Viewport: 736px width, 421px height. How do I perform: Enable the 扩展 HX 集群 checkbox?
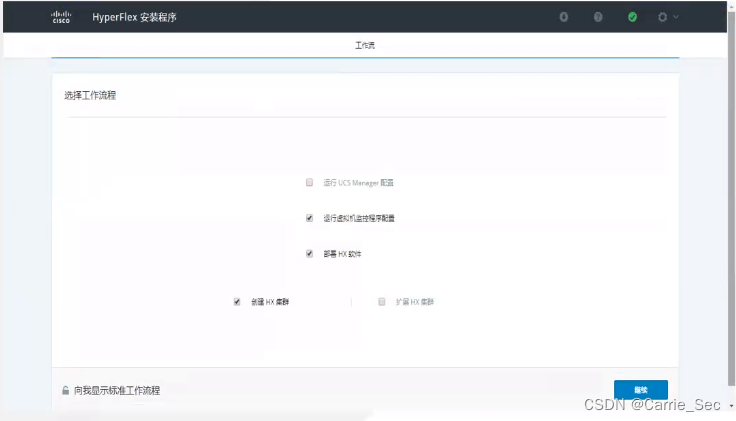click(382, 302)
